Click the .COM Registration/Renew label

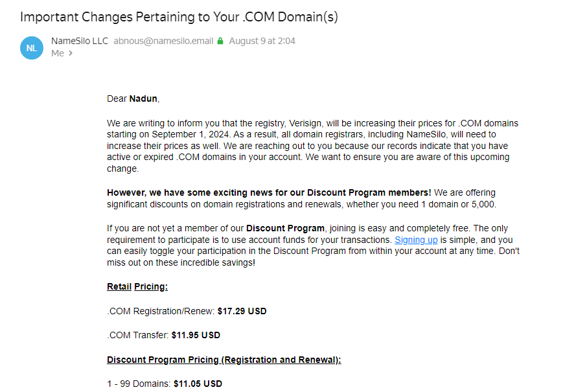pos(161,311)
